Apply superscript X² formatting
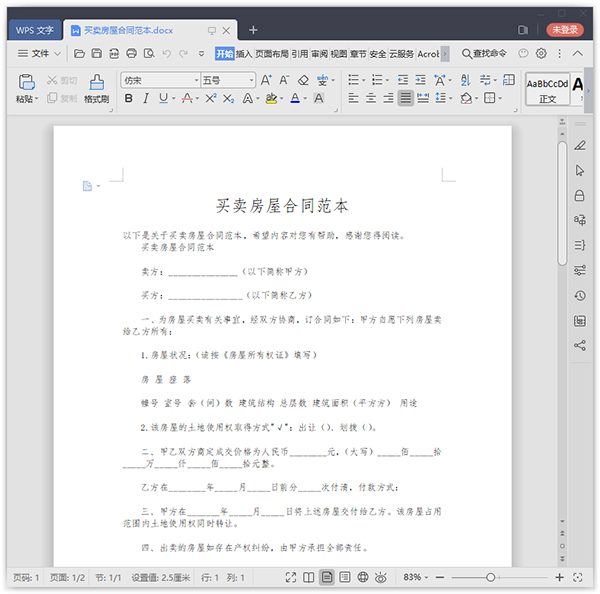This screenshot has height=594, width=600. point(211,98)
